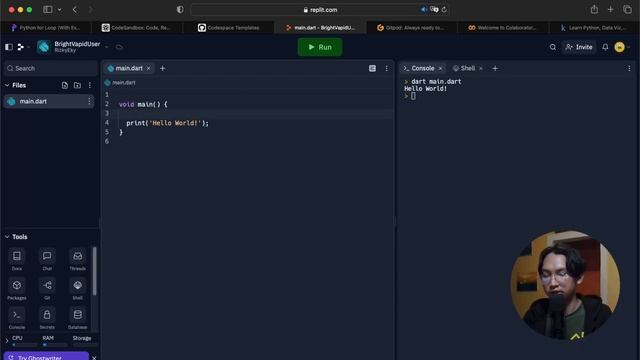
Task: Create a new file in Files panel
Action: [x=65, y=85]
